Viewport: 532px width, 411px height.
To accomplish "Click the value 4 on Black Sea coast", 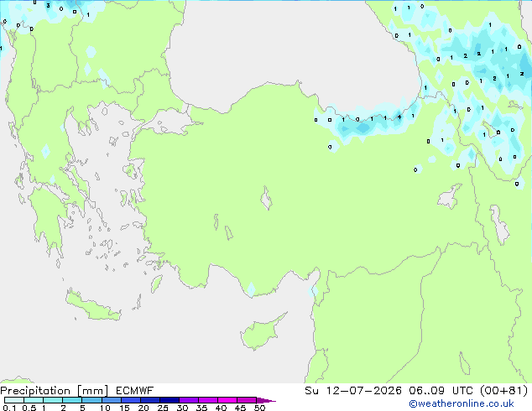I will pos(399,117).
